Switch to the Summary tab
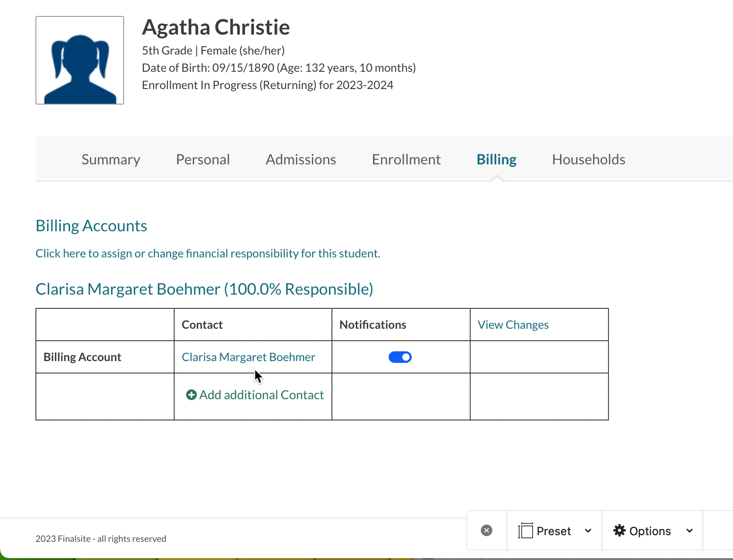 111,159
